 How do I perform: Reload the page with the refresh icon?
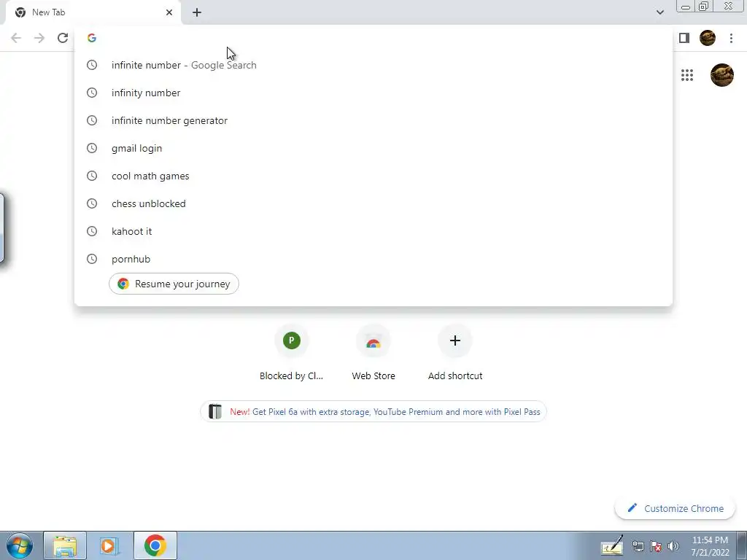tap(63, 38)
